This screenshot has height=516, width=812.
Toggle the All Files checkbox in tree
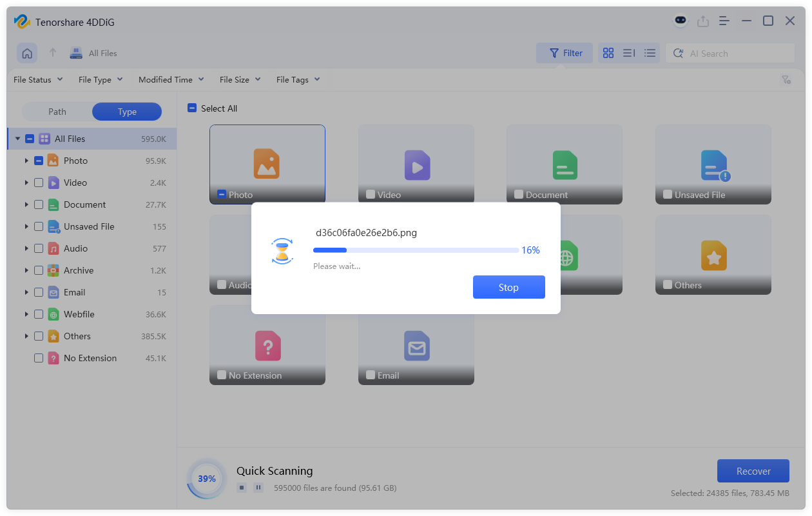click(x=30, y=139)
